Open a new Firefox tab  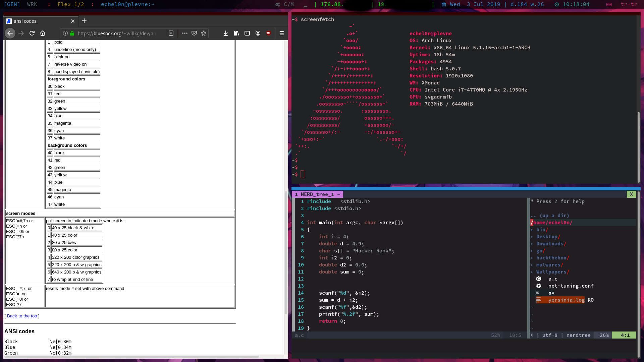84,21
